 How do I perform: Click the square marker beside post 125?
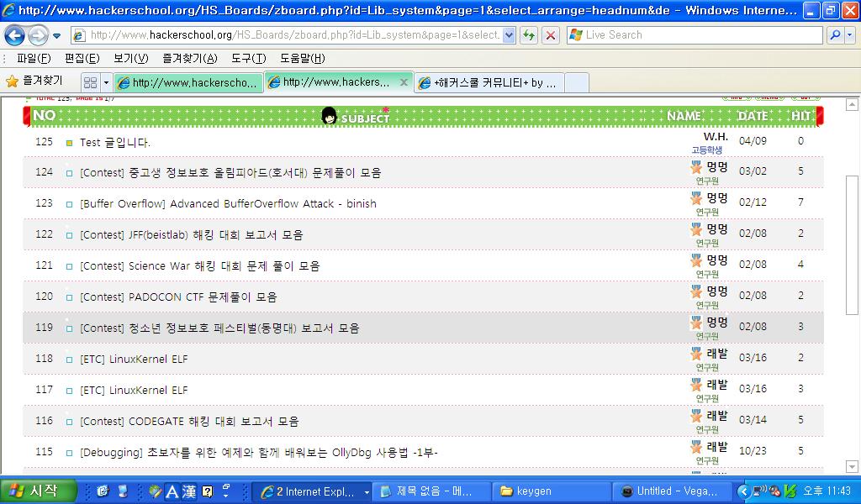pyautogui.click(x=70, y=143)
